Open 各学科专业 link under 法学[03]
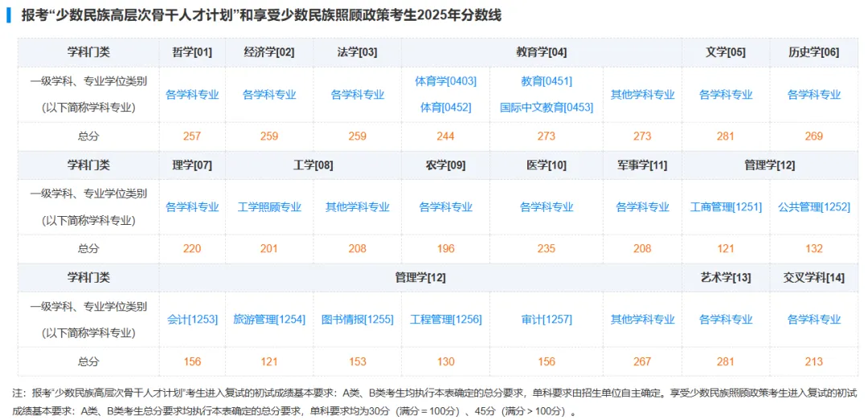This screenshot has height=420, width=868. coord(357,95)
